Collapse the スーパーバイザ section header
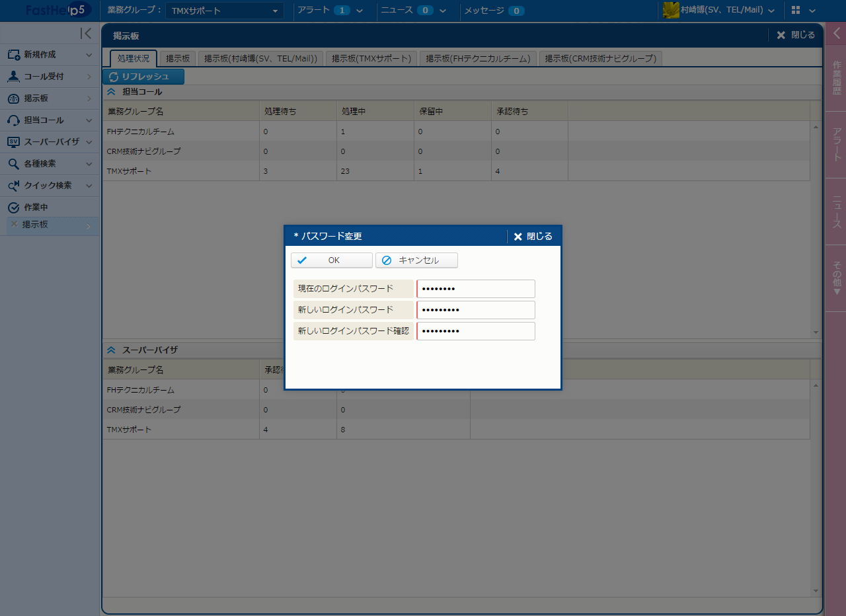The width and height of the screenshot is (846, 616). tap(111, 350)
